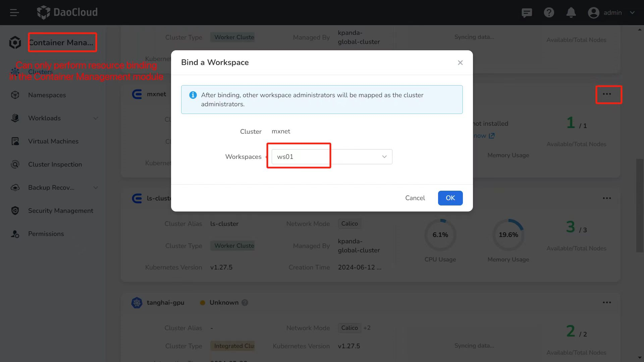Screen dimensions: 644x362
Task: Toggle the admin user profile dropdown
Action: 633,12
